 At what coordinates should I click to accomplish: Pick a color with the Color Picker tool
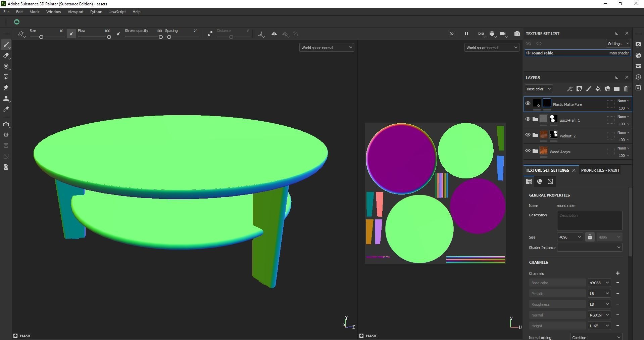6,109
